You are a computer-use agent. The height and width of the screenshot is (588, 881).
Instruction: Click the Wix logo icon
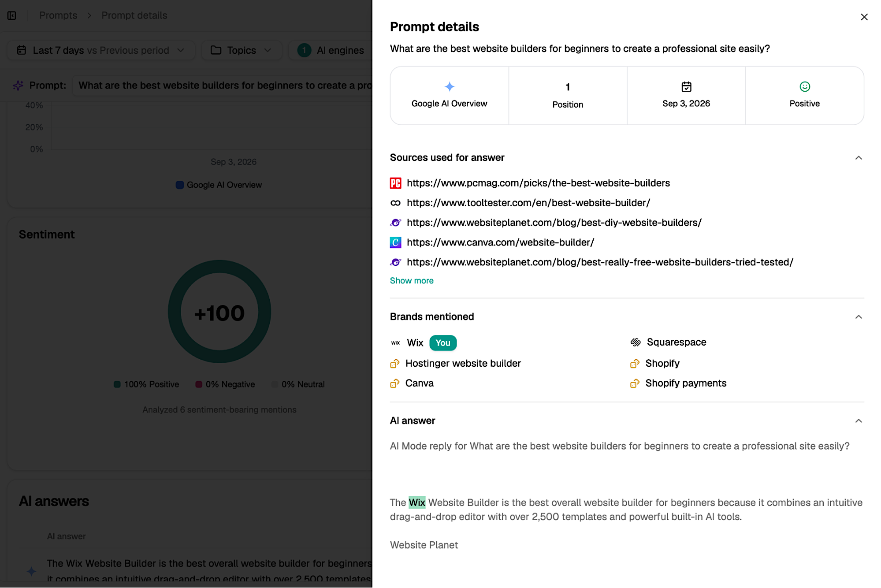[x=395, y=342]
